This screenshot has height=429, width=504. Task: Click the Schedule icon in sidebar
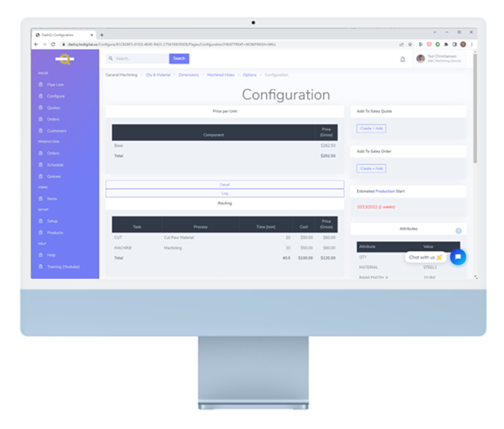click(40, 164)
